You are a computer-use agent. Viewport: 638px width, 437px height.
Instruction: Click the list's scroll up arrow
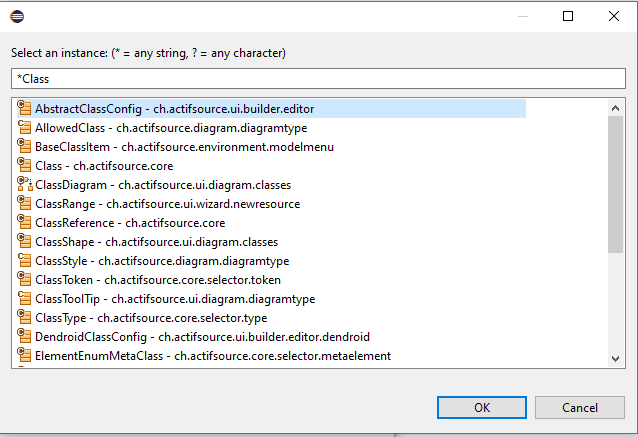[616, 106]
